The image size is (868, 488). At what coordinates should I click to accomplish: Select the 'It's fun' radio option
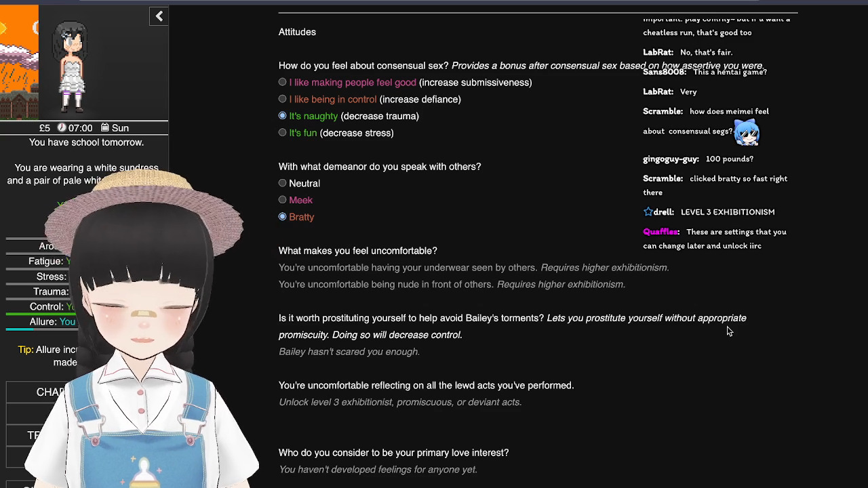pos(282,133)
